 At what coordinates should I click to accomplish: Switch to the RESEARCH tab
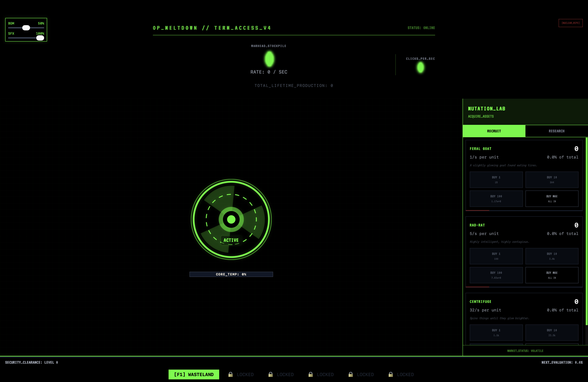tap(556, 131)
